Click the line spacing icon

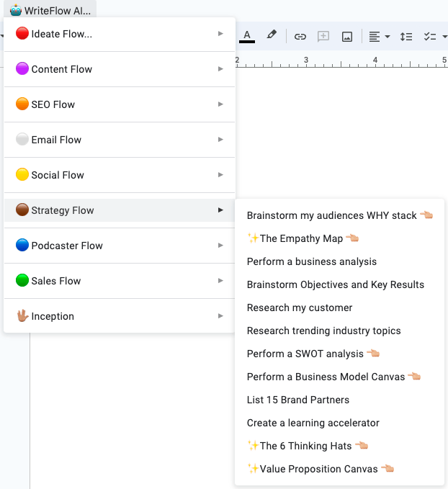pyautogui.click(x=406, y=37)
